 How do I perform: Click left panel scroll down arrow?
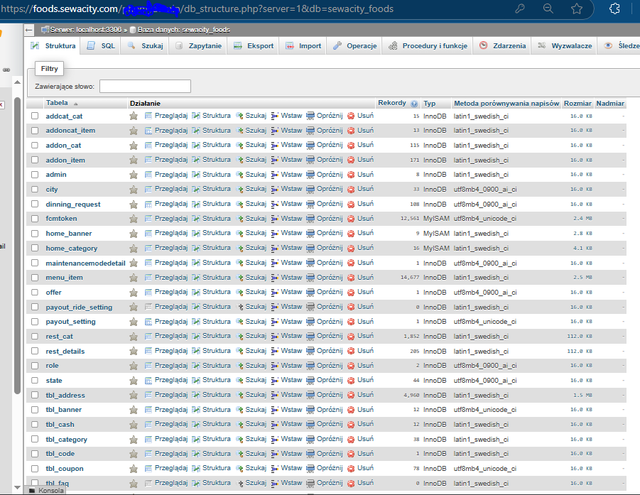coord(17,487)
